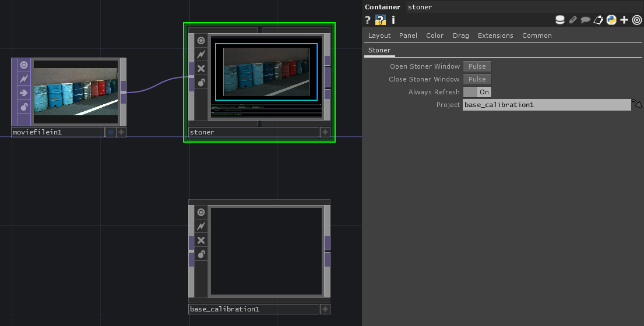Click the Project field containing base_calibration1
The height and width of the screenshot is (326, 644).
coord(546,105)
